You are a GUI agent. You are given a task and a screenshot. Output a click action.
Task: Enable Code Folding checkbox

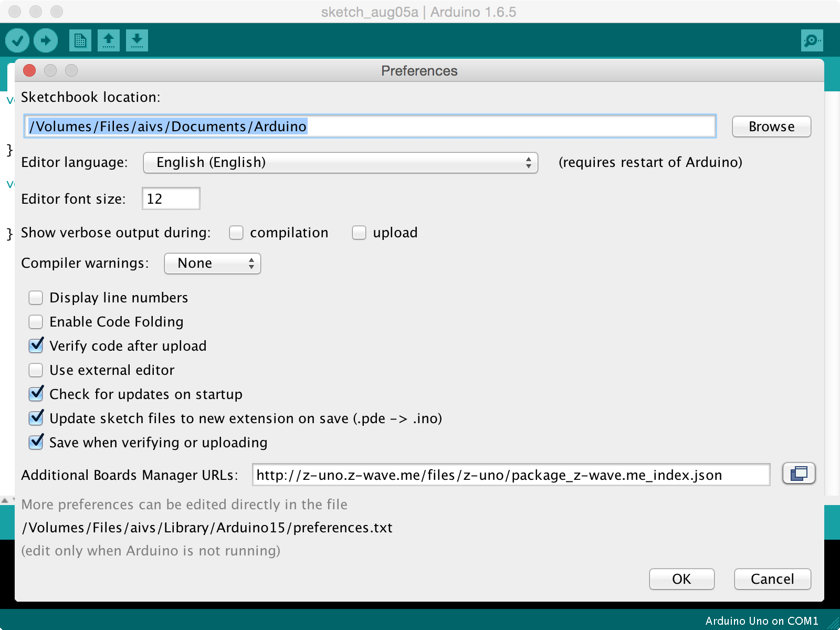36,322
